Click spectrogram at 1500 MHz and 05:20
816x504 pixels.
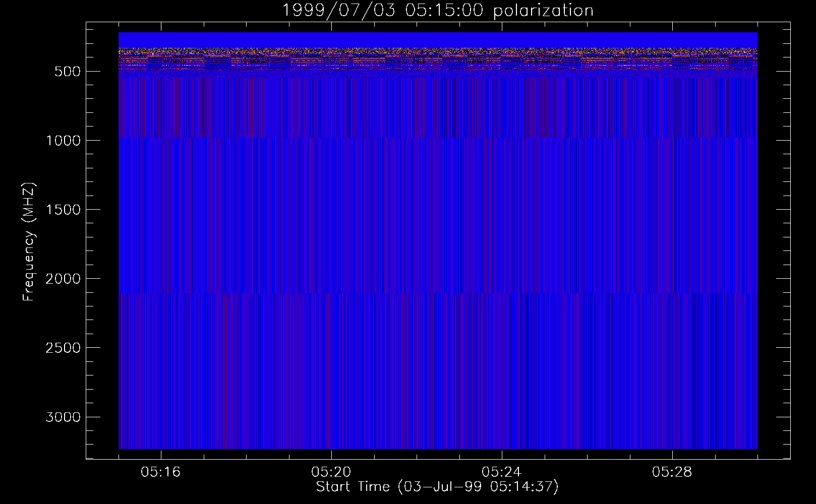click(331, 209)
